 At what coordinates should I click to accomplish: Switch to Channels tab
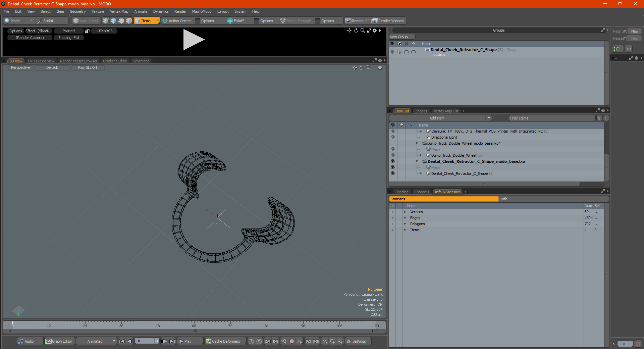[422, 192]
